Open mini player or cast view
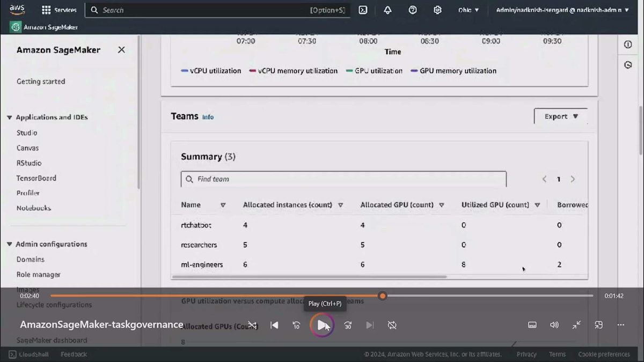The width and height of the screenshot is (644, 362). (x=598, y=325)
